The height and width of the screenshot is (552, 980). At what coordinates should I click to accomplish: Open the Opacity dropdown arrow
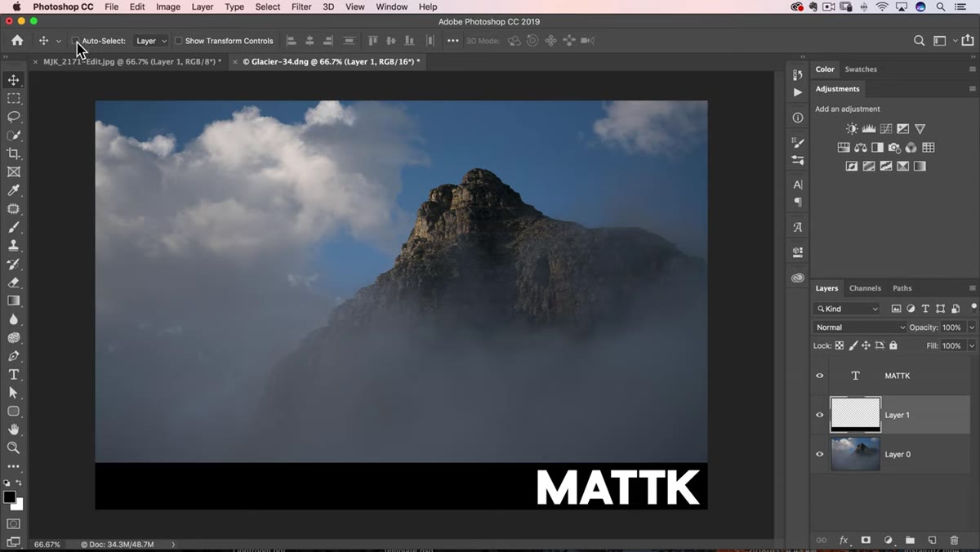[x=971, y=327]
